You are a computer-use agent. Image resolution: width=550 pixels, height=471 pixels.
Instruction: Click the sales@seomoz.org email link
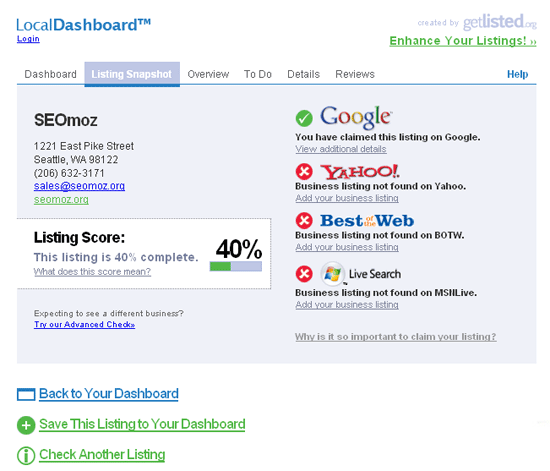(79, 186)
